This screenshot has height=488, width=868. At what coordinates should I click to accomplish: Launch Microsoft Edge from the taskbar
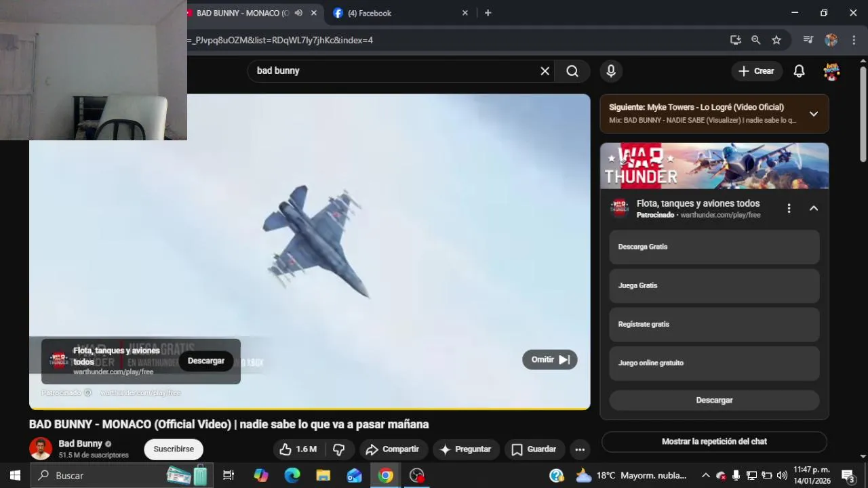click(292, 475)
